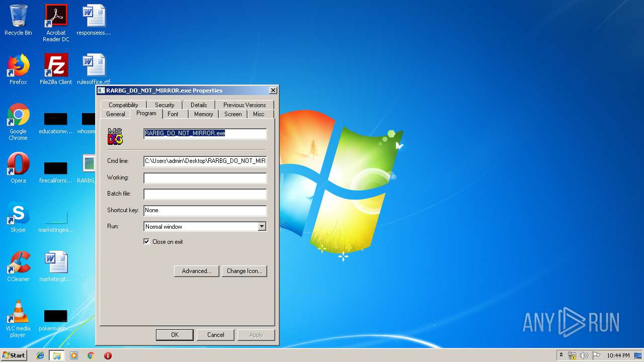Click the volume tray icon
Image resolution: width=644 pixels, height=362 pixels.
pos(584,355)
